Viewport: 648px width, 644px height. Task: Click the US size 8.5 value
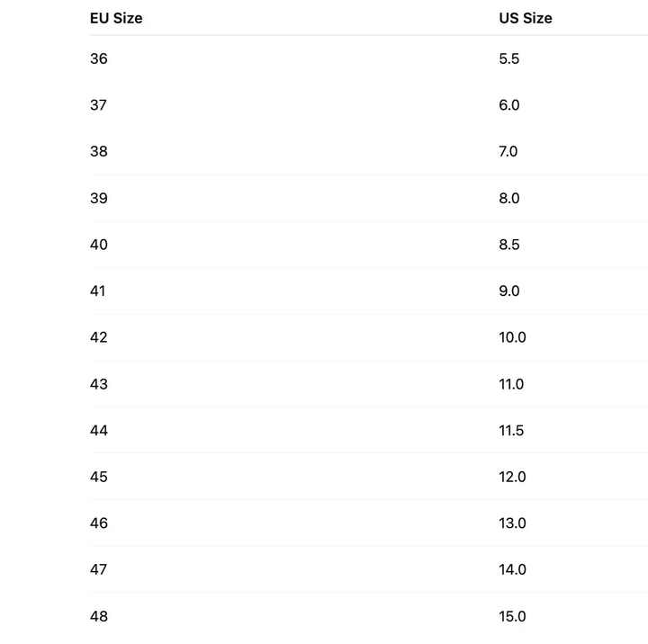(x=509, y=245)
